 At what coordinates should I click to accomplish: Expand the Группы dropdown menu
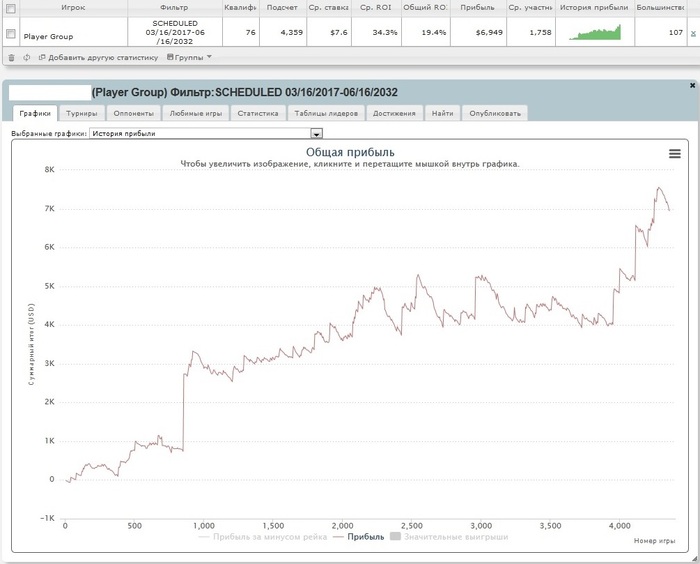[x=189, y=58]
